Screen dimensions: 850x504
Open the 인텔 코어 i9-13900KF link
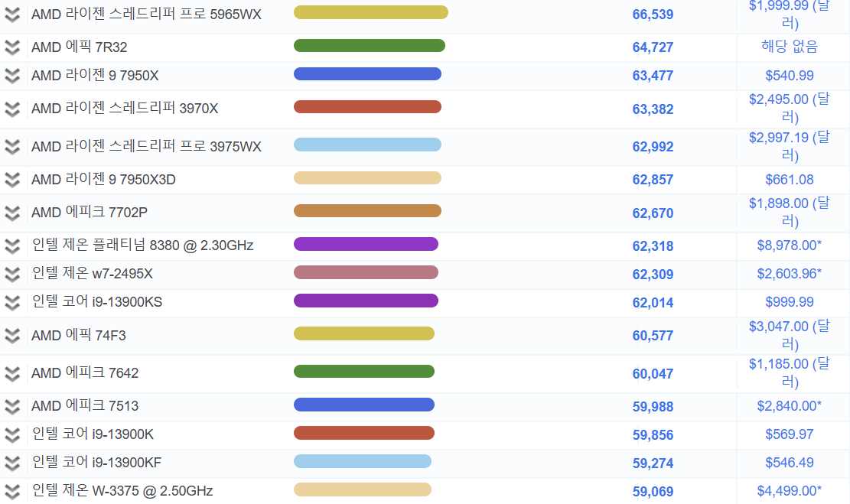(x=96, y=462)
